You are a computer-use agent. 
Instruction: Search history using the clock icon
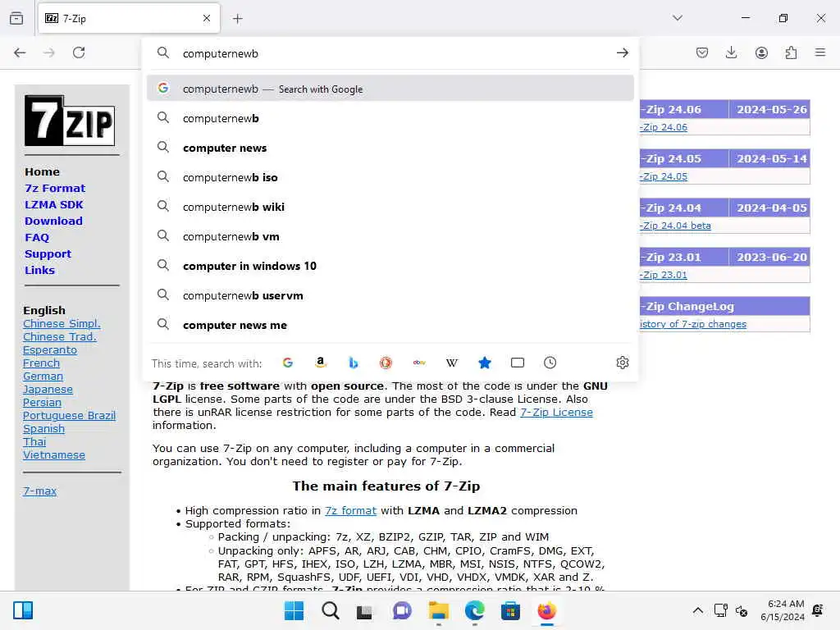pyautogui.click(x=550, y=363)
